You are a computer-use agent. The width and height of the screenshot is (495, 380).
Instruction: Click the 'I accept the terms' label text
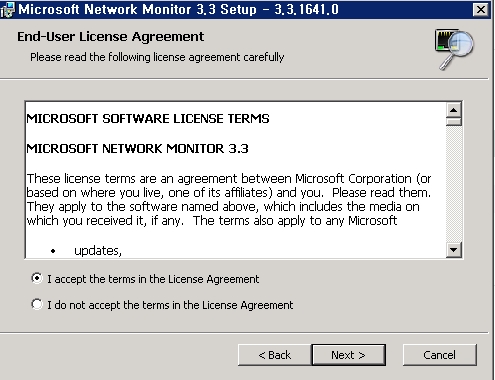click(153, 279)
